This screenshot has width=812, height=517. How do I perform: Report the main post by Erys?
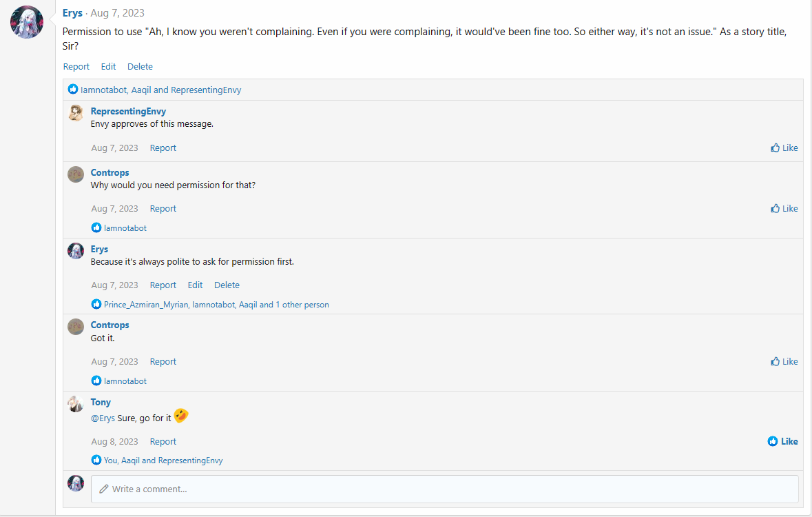76,67
